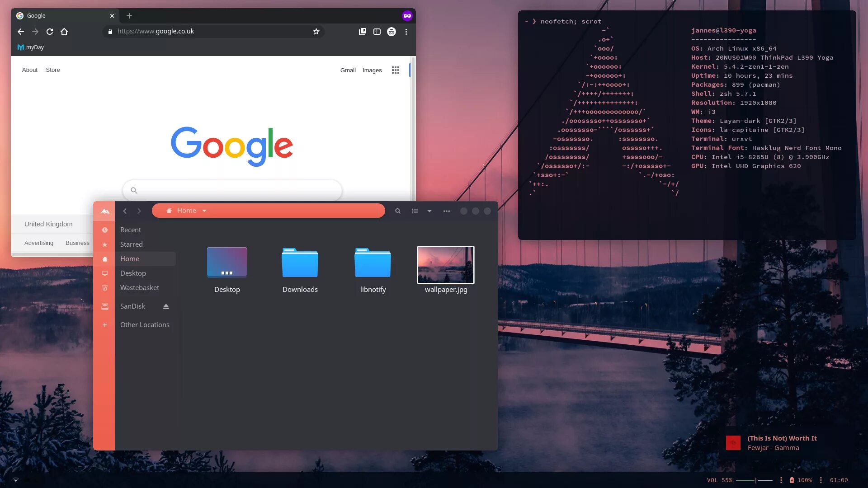Select Starred section in Nautilus sidebar

pyautogui.click(x=131, y=244)
